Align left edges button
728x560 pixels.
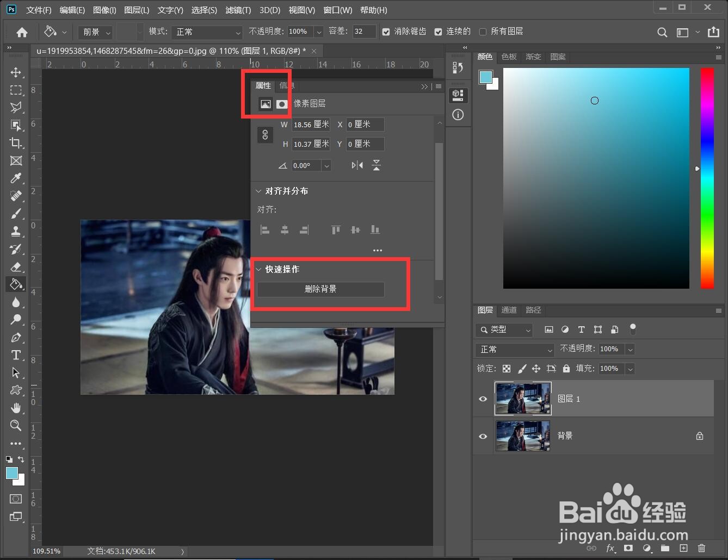265,230
